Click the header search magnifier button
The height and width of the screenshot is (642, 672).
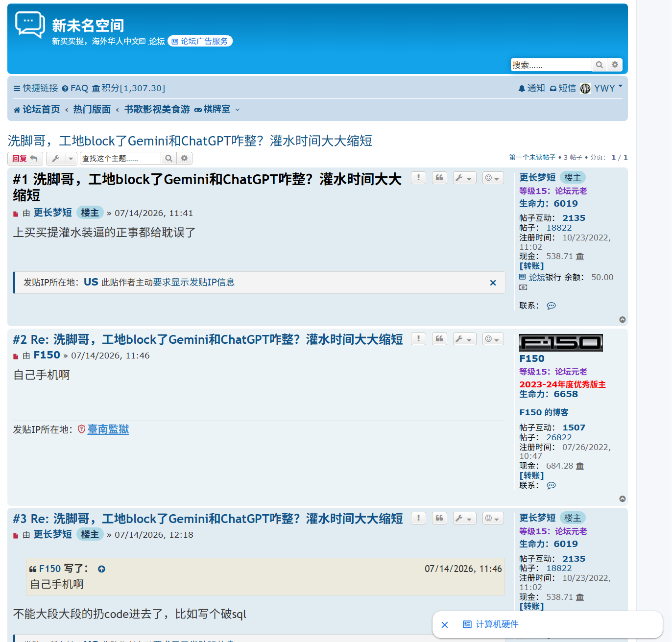[x=600, y=65]
